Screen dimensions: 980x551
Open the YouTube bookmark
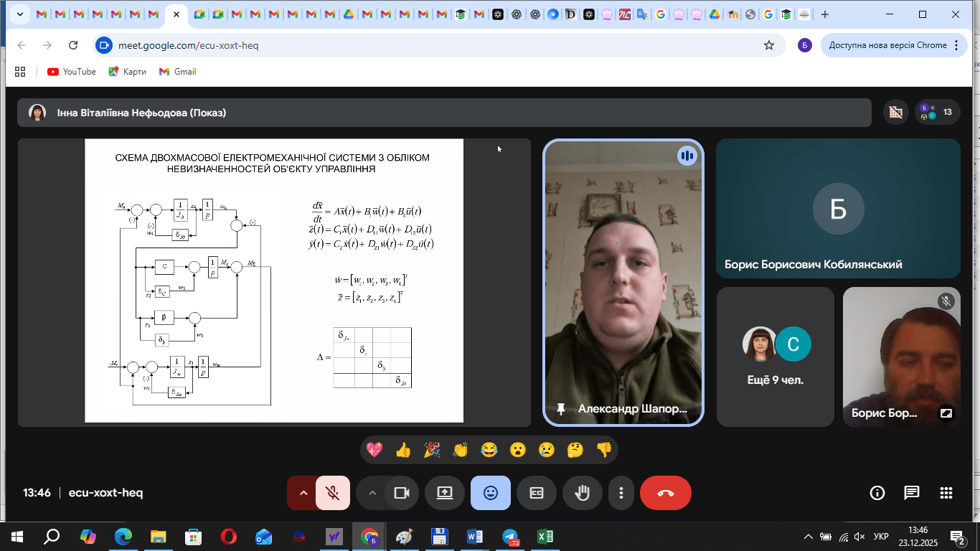click(72, 72)
